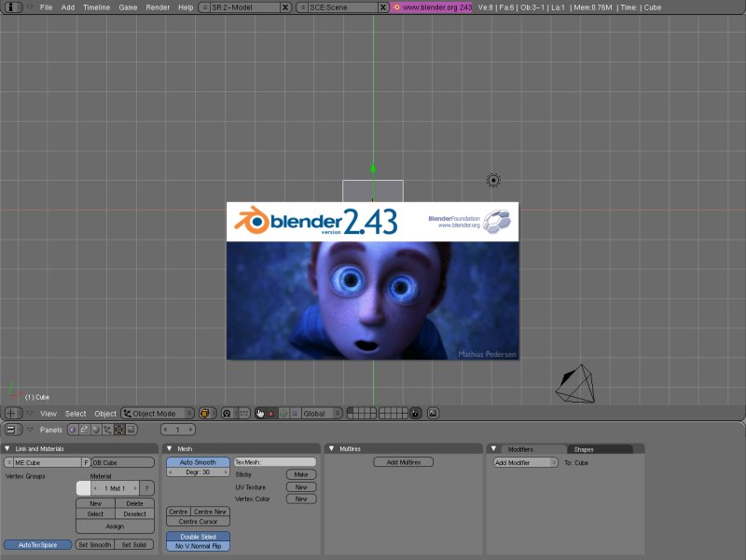Click the frame number 1 field
The width and height of the screenshot is (746, 560).
tap(178, 430)
